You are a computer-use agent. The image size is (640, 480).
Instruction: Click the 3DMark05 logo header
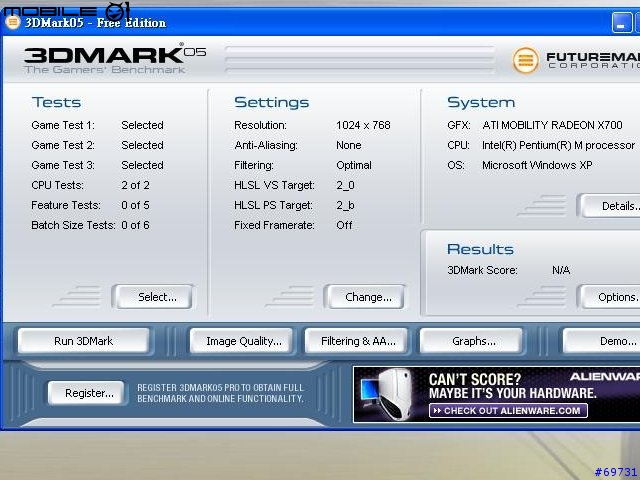point(115,60)
